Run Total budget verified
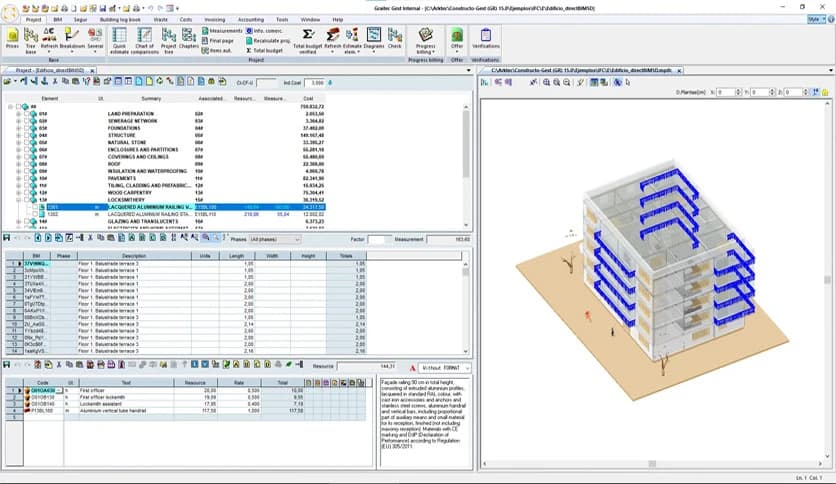 pos(308,41)
